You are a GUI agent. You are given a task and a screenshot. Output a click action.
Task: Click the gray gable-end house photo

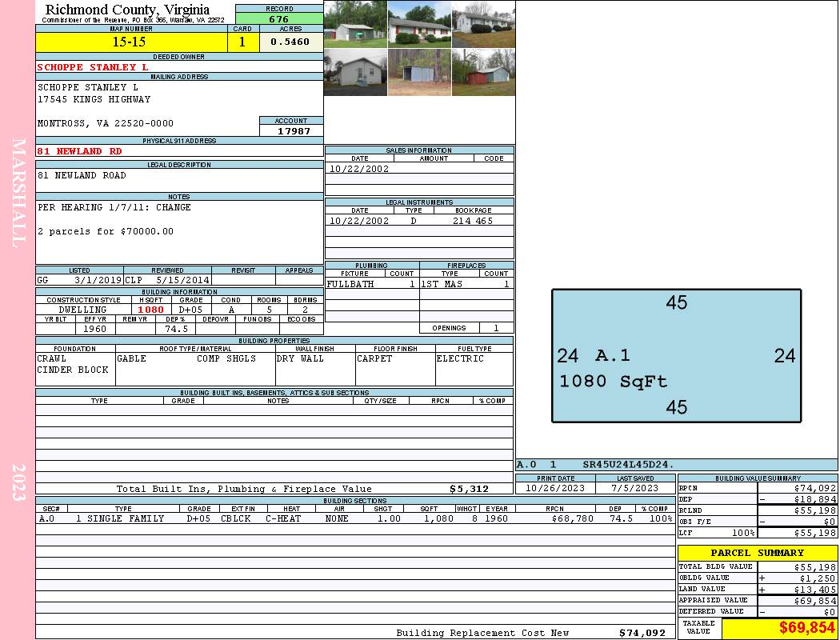pos(355,72)
